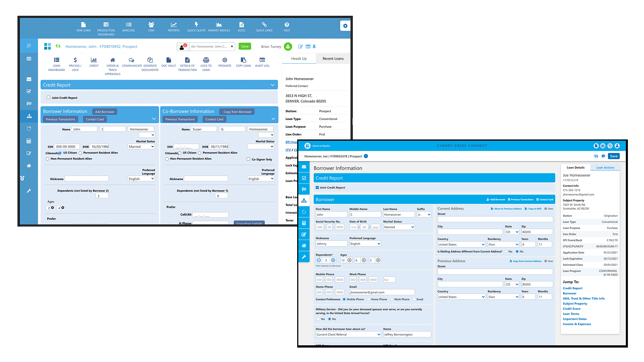Choose Home Phone contact preference
644x362 pixels.
[x=368, y=299]
